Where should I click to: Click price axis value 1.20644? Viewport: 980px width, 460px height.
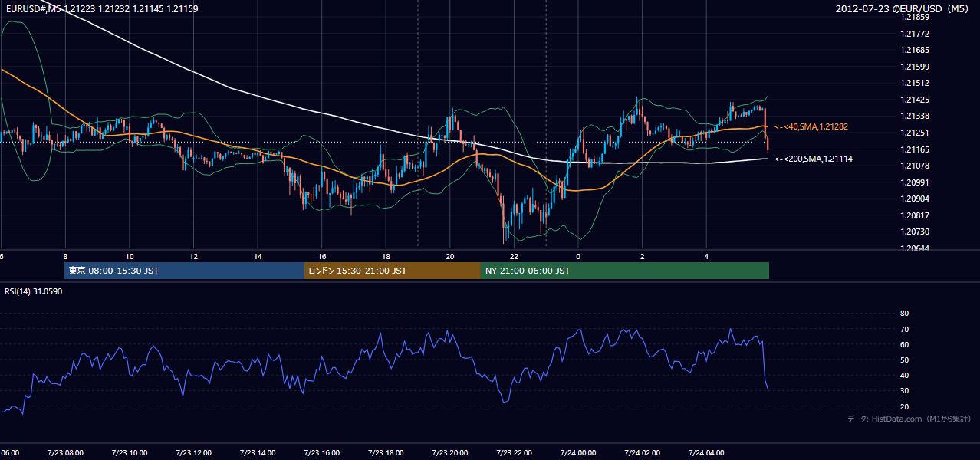point(914,248)
